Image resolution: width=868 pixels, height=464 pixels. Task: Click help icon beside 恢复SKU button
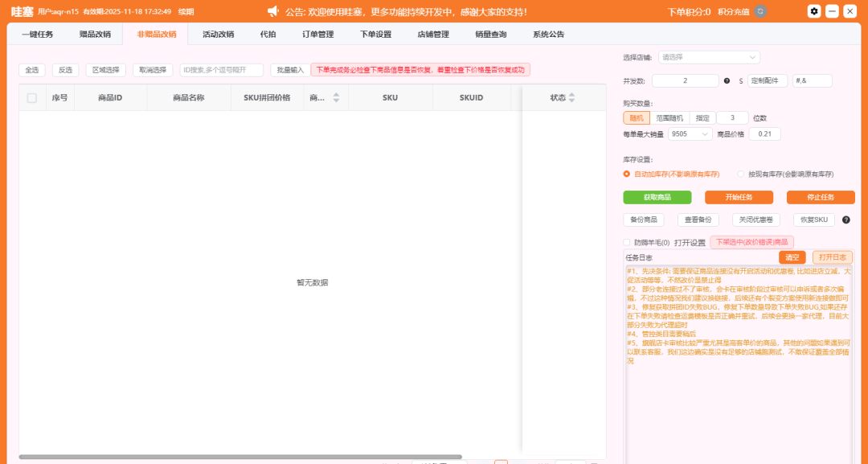pyautogui.click(x=845, y=220)
